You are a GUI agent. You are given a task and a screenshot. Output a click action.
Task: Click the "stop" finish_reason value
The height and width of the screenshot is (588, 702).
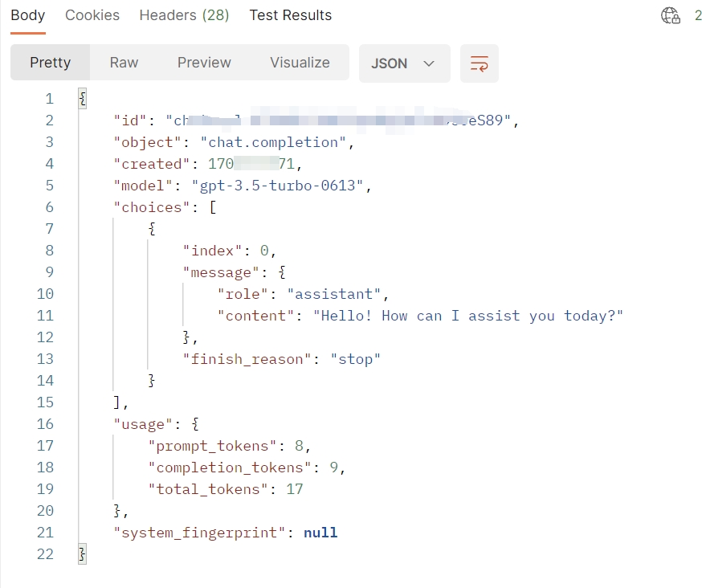click(355, 359)
